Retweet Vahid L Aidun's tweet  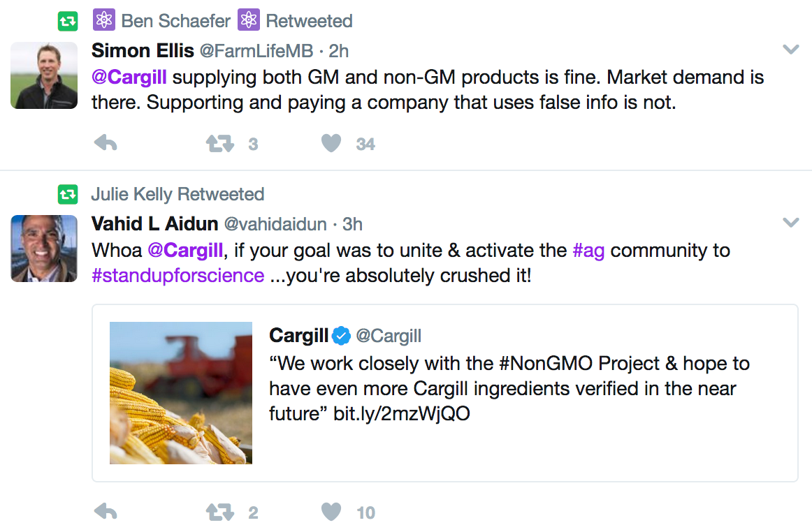click(x=219, y=512)
